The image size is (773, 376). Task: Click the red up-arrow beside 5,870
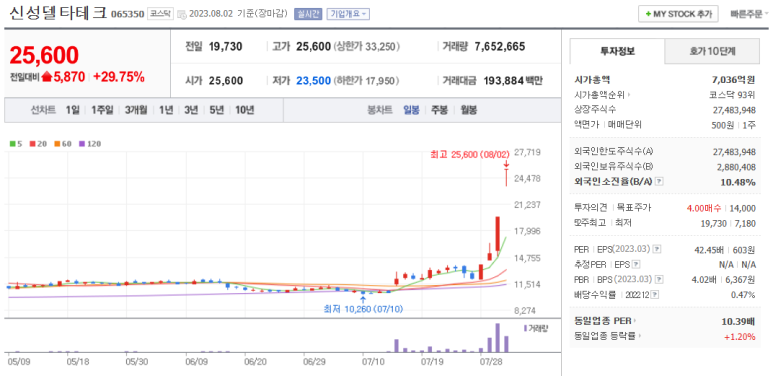click(47, 77)
